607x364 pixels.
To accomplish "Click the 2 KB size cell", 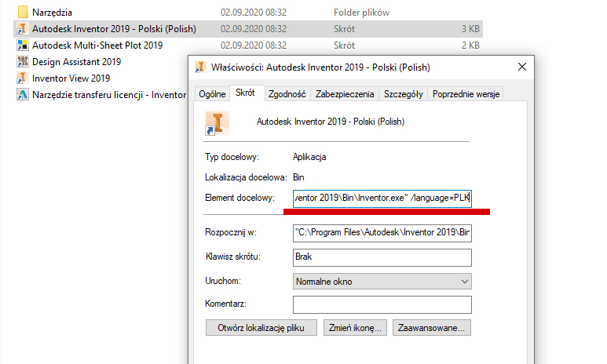I will [x=470, y=45].
